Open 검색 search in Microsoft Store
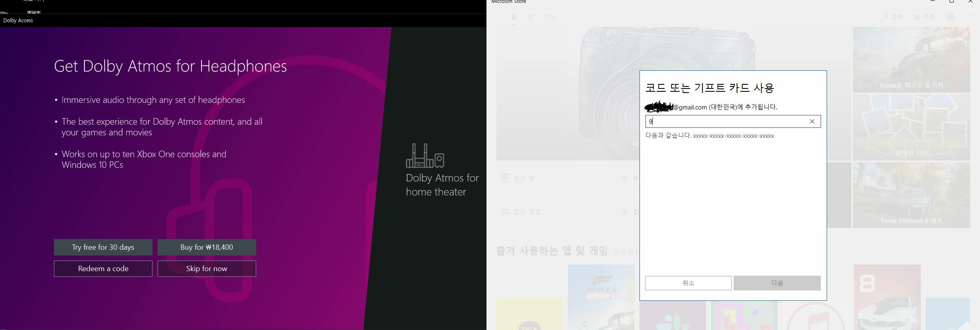Viewport: 980px width, 330px height. [892, 17]
